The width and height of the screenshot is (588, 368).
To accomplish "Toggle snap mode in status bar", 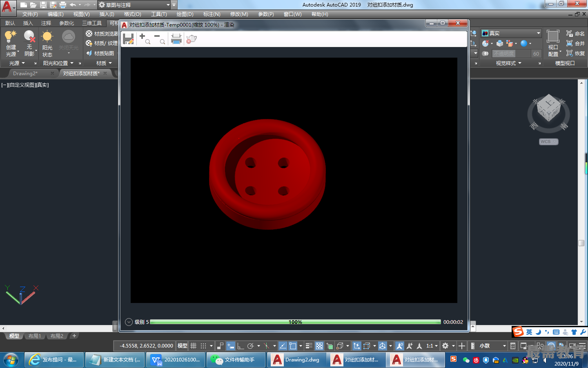I will click(x=203, y=346).
